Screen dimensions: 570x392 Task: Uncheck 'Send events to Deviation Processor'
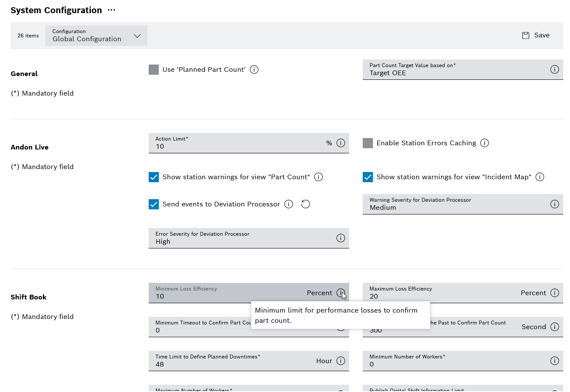point(154,204)
